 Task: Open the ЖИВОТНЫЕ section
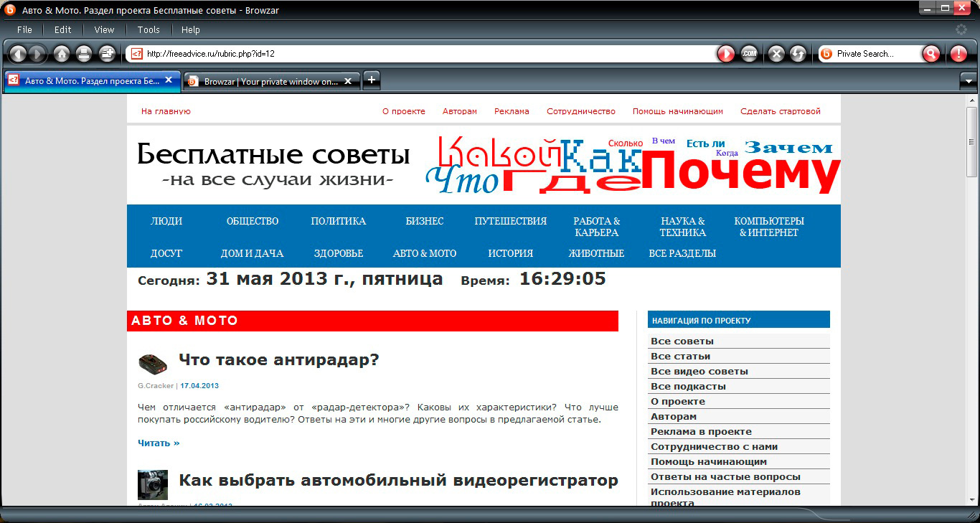click(x=597, y=254)
